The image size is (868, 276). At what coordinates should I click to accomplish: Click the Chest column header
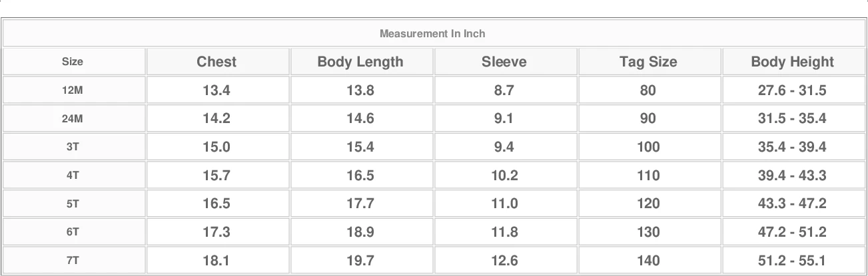pyautogui.click(x=217, y=62)
